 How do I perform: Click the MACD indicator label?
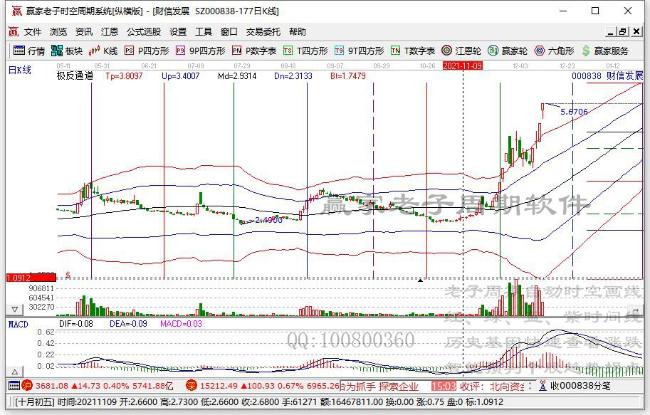pos(18,324)
